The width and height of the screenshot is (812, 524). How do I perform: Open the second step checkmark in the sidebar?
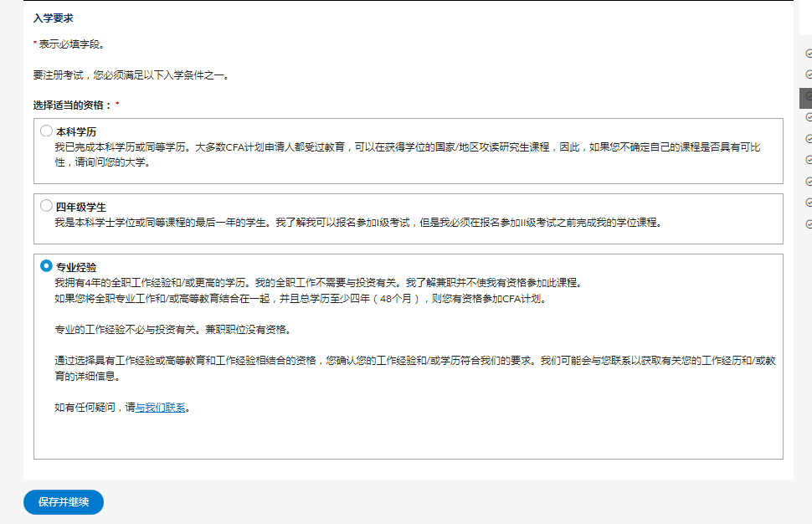coord(809,74)
